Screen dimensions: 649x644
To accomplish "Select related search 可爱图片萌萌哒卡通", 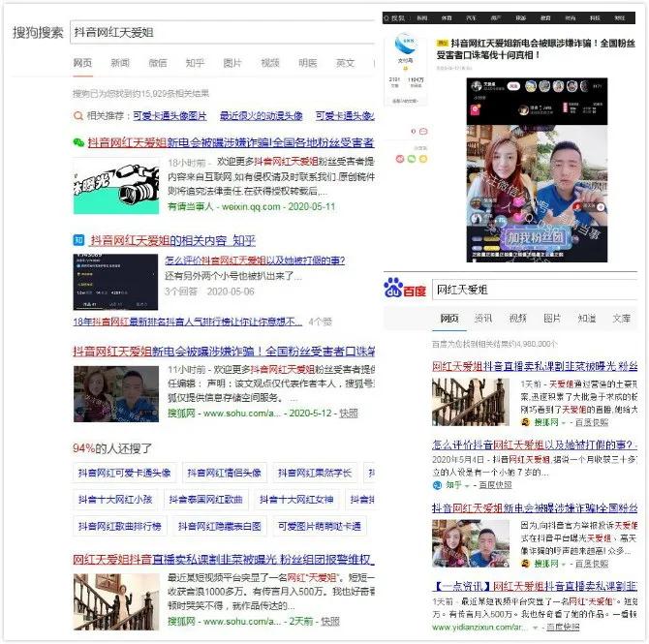I will pyautogui.click(x=319, y=526).
